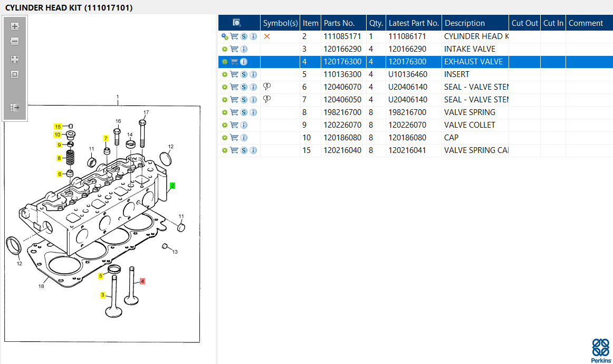Click the red callout 4 on the diagram

pos(142,281)
